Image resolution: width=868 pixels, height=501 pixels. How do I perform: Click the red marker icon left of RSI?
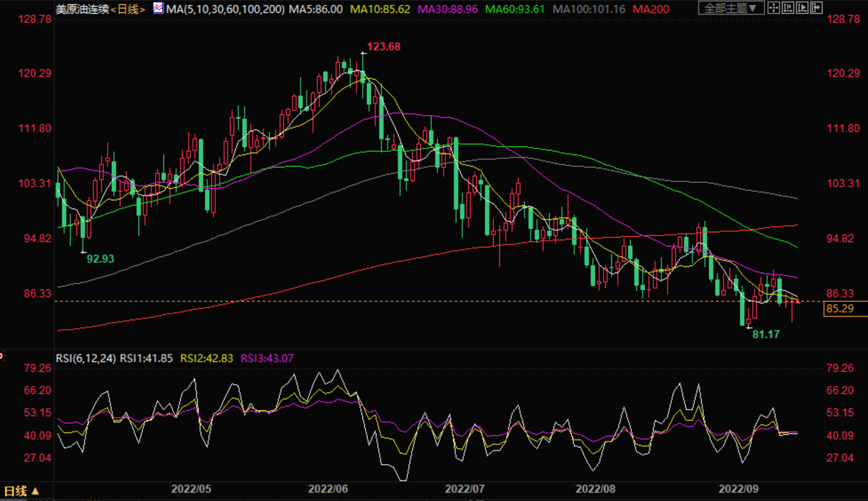click(2, 356)
